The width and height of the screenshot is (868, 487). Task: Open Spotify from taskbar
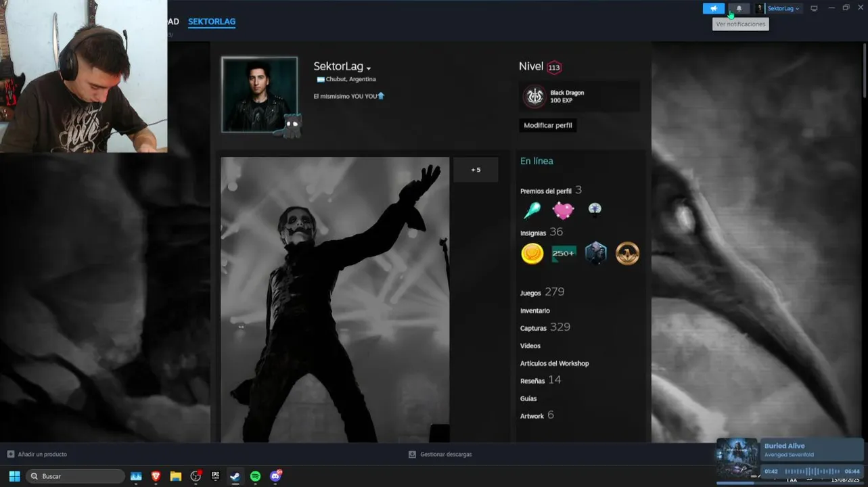pyautogui.click(x=255, y=476)
